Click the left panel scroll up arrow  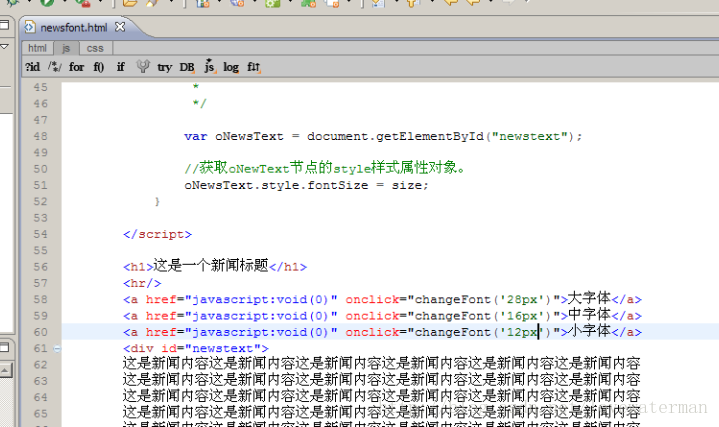click(x=5, y=370)
